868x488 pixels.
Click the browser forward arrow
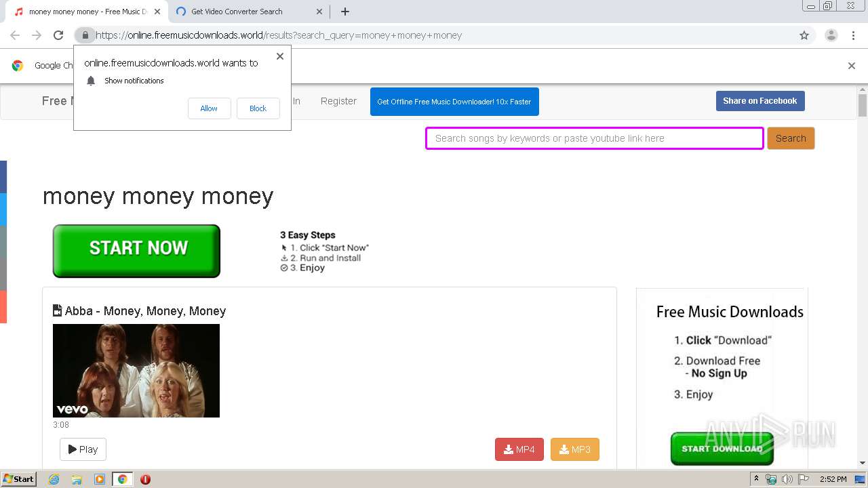click(x=37, y=35)
